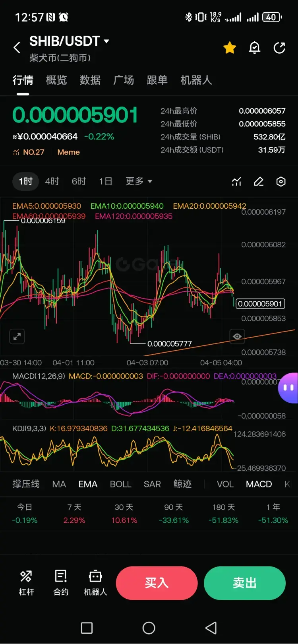
Task: Toggle the EMA indicator
Action: (88, 484)
